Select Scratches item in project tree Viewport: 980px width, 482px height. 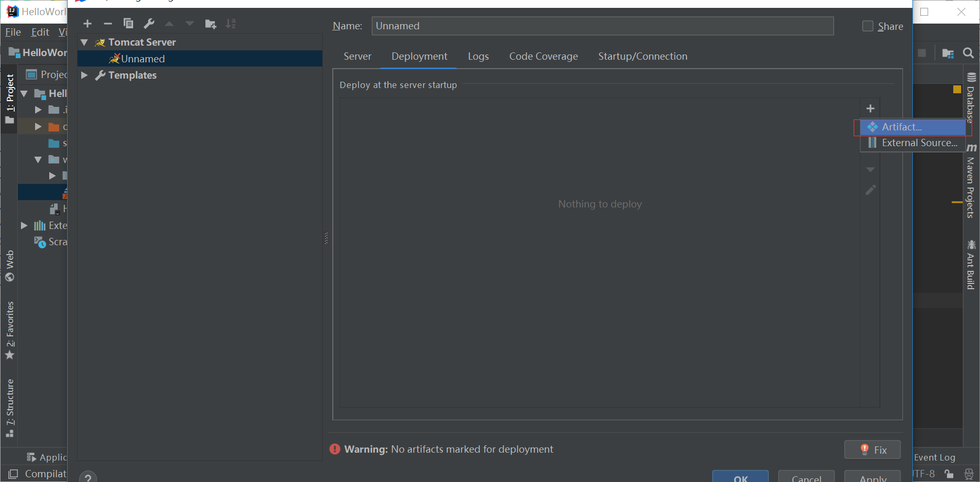pos(50,242)
